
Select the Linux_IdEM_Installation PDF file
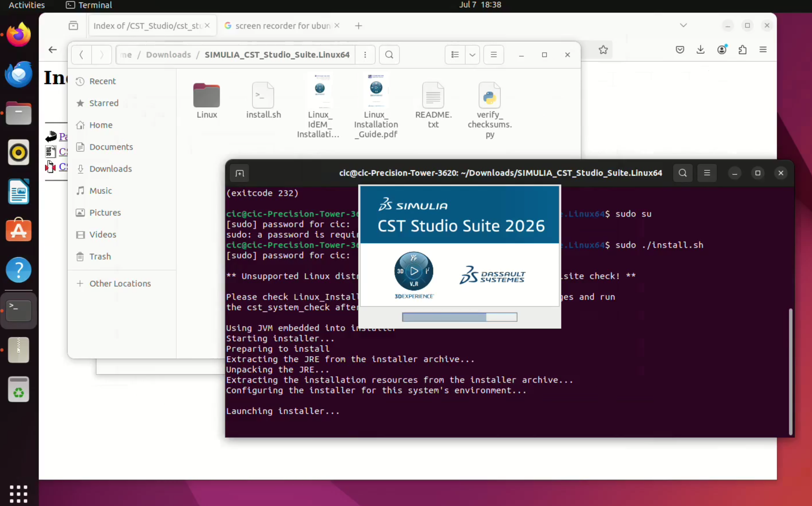319,106
